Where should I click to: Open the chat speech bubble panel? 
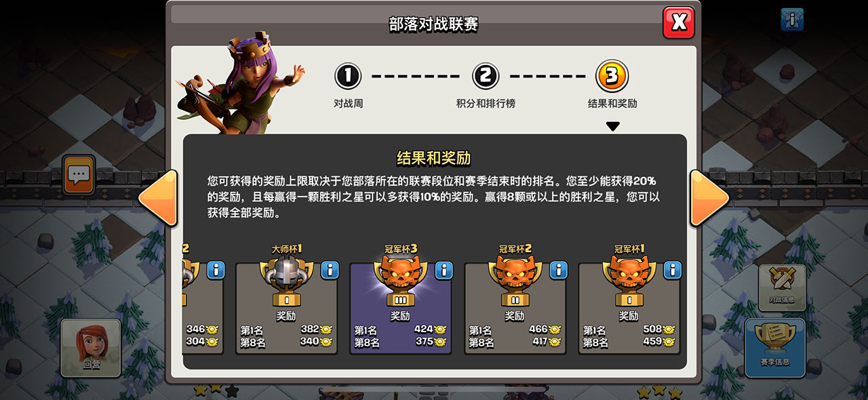coord(79,175)
